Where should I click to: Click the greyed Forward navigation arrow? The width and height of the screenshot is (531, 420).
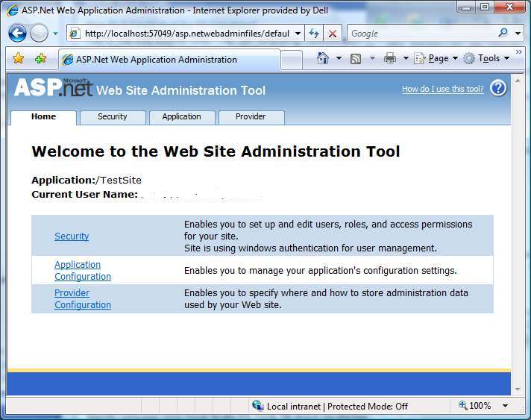pyautogui.click(x=39, y=33)
